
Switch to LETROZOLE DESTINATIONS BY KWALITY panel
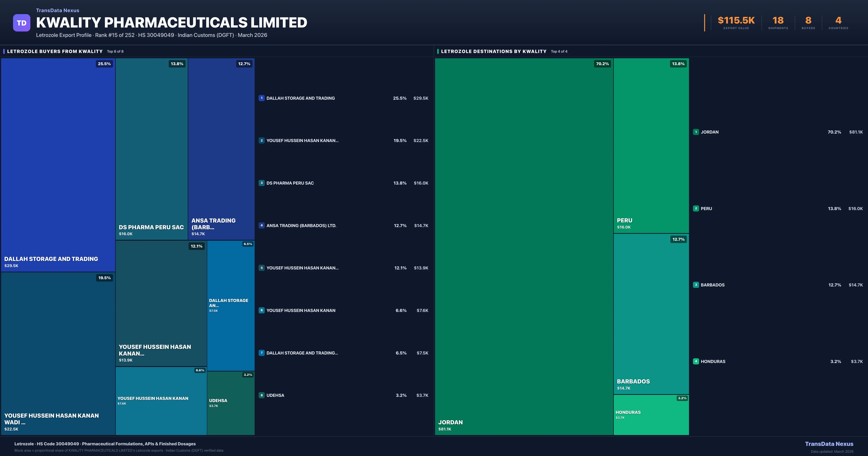[x=494, y=51]
